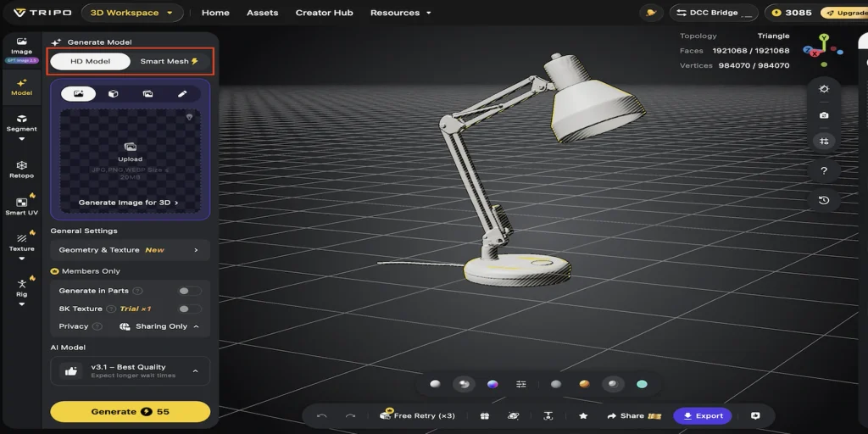
Task: Select the rainbow normal shading sphere
Action: tap(492, 384)
